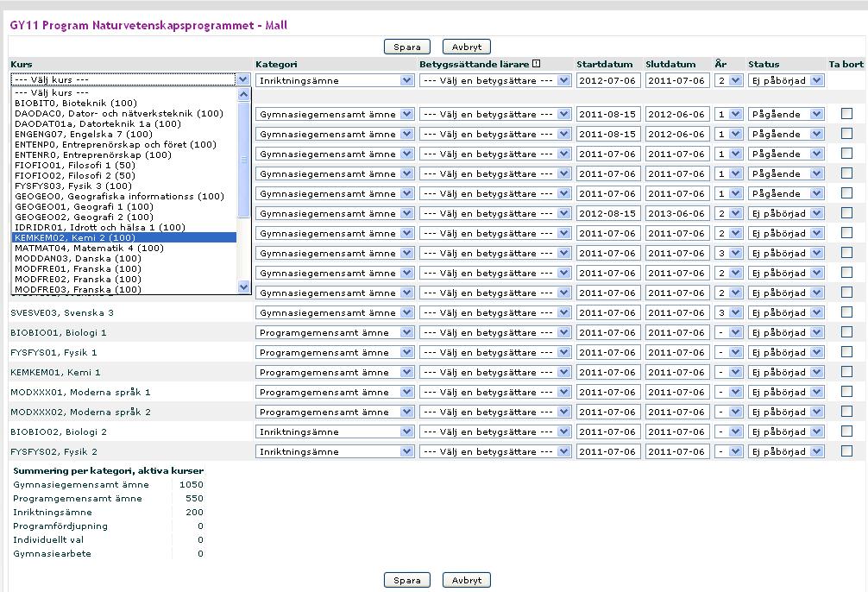Click the course name BIOBIO02, Biologi 2
868x592 pixels.
pyautogui.click(x=58, y=432)
